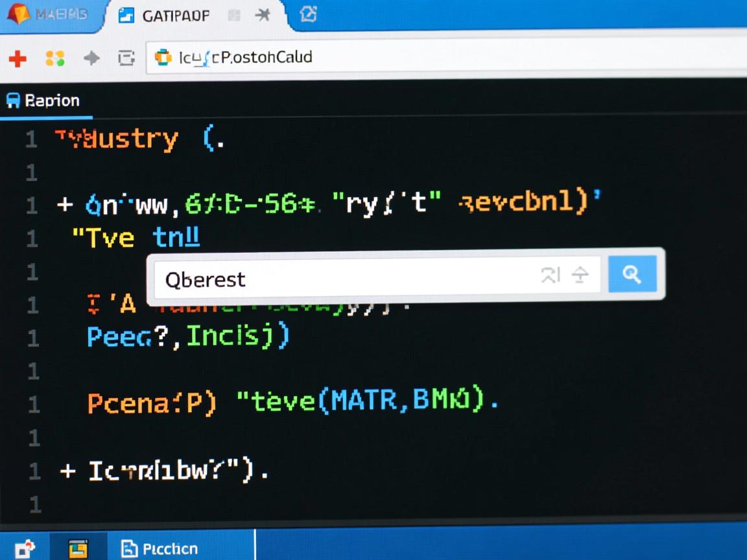Image resolution: width=747 pixels, height=560 pixels.
Task: Click into the Qberest search input field
Action: (344, 279)
